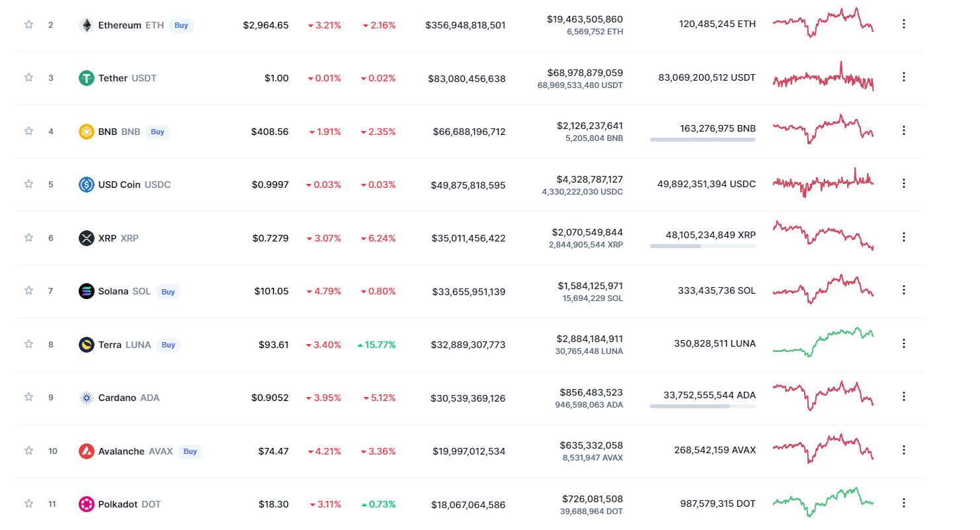Expand the actions menu for Avalanche
980x530 pixels.
tap(904, 450)
